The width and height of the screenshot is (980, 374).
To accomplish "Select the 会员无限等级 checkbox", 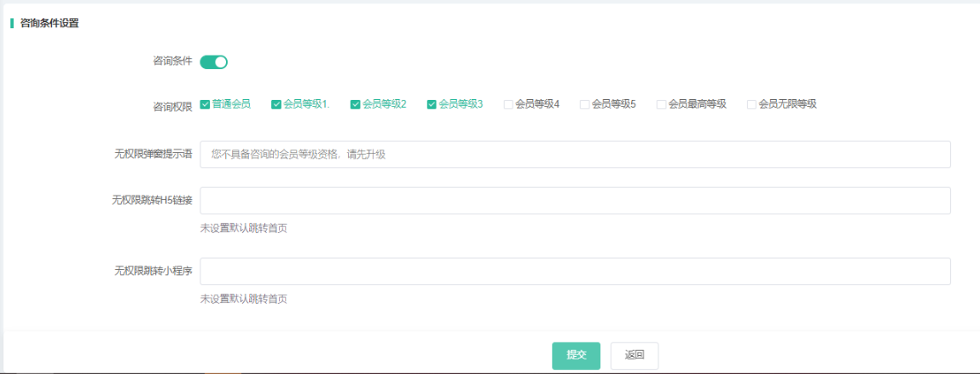I will coord(752,104).
